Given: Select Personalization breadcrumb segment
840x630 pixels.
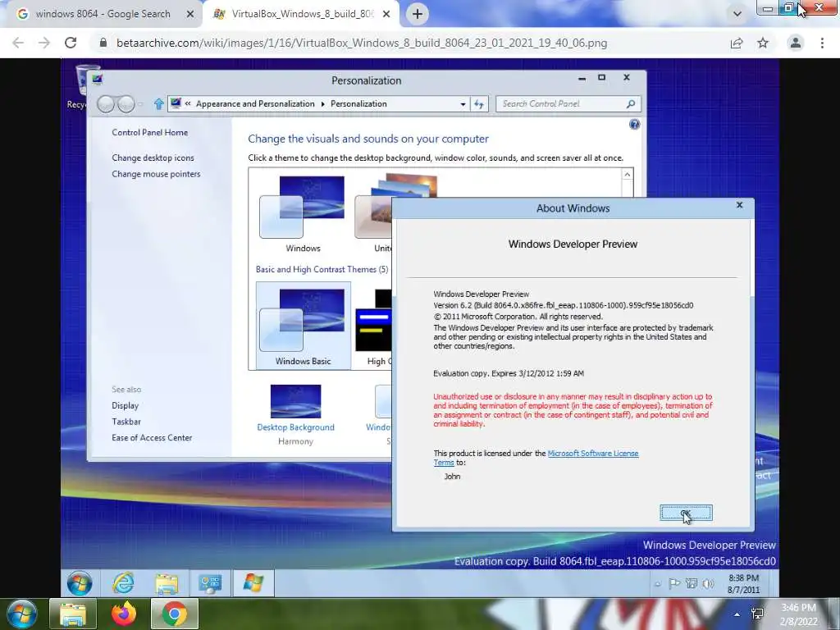Looking at the screenshot, I should tap(358, 104).
